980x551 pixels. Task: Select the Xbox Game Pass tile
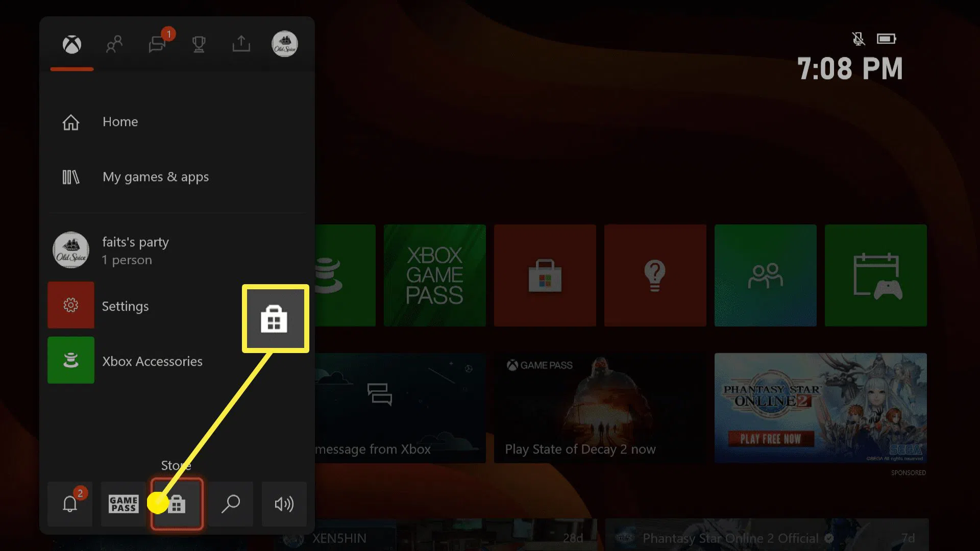pos(434,275)
